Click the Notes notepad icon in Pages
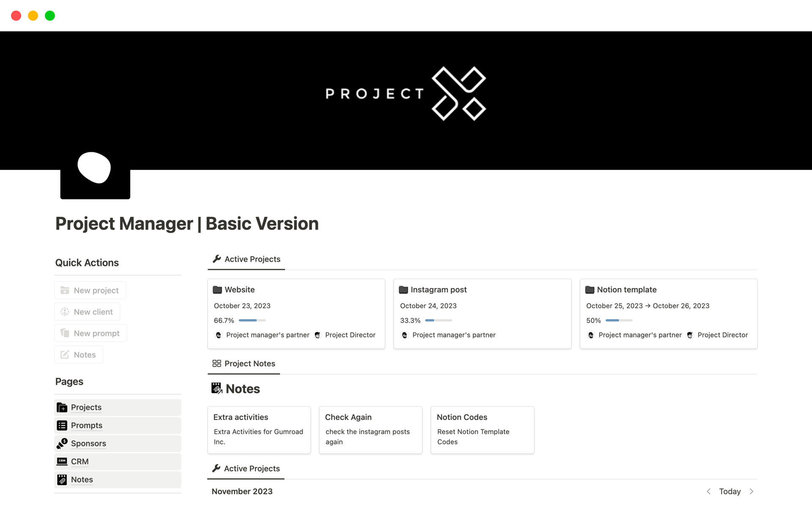Image resolution: width=812 pixels, height=508 pixels. (62, 480)
